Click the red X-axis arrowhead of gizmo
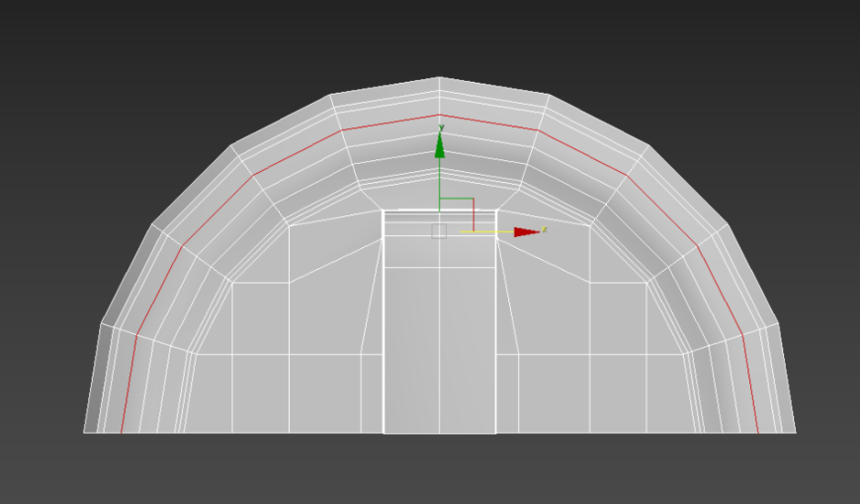Viewport: 860px width, 504px height. point(527,232)
